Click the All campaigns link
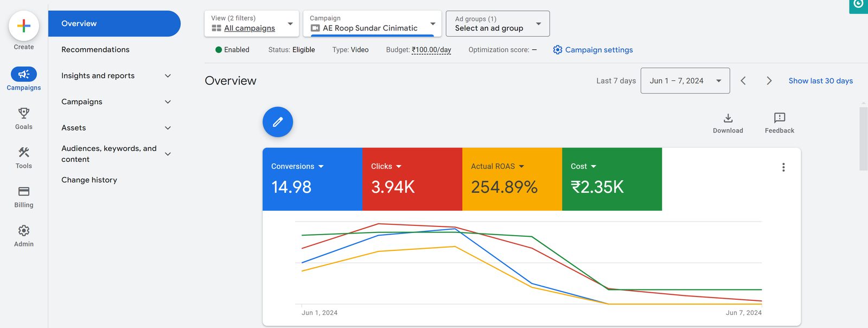Image resolution: width=868 pixels, height=328 pixels. click(250, 28)
